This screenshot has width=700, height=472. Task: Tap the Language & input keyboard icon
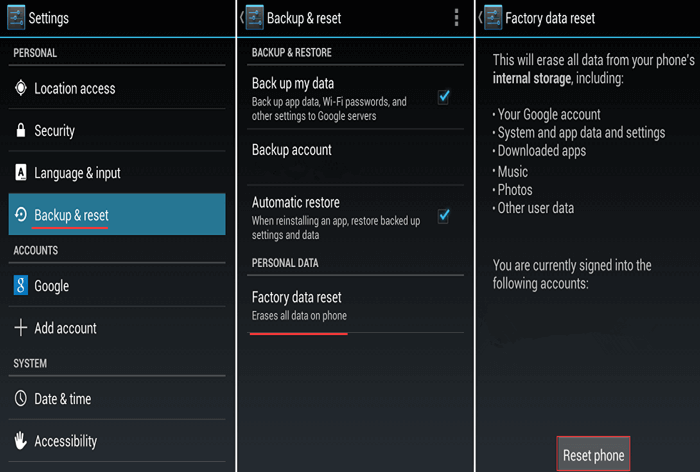click(21, 173)
